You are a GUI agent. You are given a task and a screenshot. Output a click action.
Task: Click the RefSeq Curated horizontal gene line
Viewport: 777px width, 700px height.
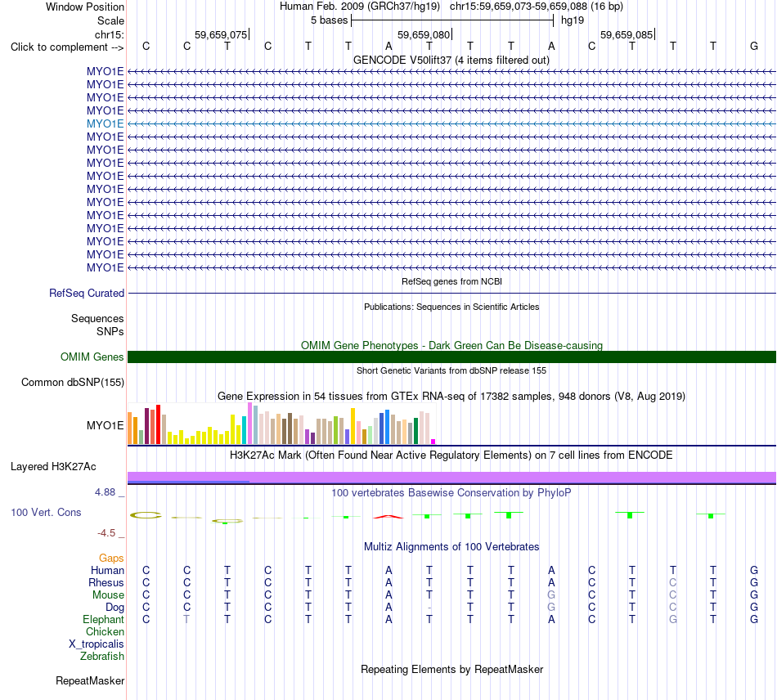pos(451,294)
